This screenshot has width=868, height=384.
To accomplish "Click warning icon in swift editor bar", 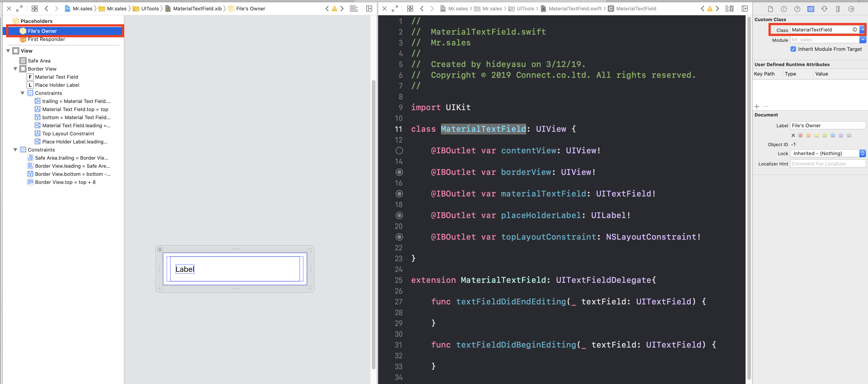I will click(710, 9).
